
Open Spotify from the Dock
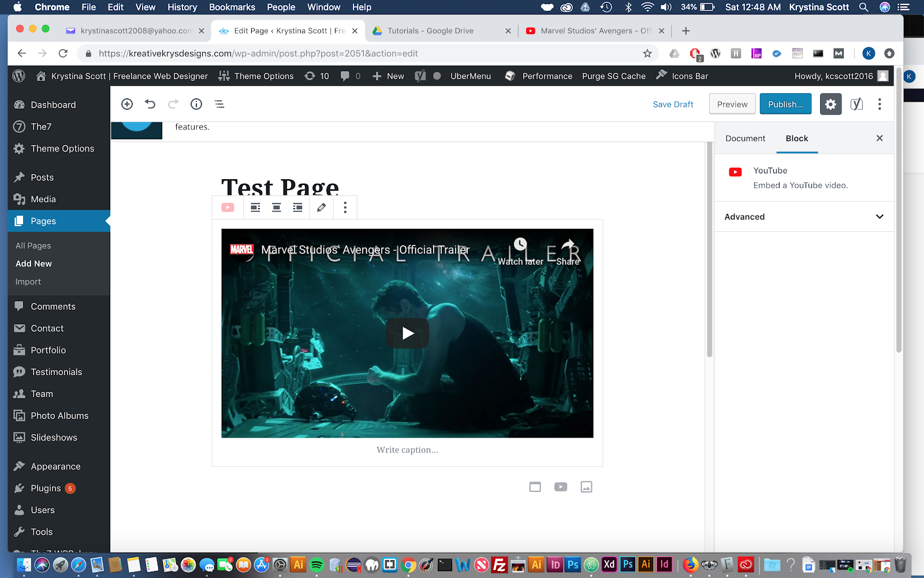point(316,565)
